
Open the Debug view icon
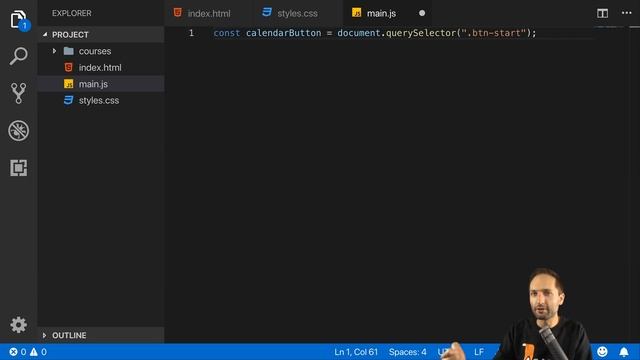18,131
